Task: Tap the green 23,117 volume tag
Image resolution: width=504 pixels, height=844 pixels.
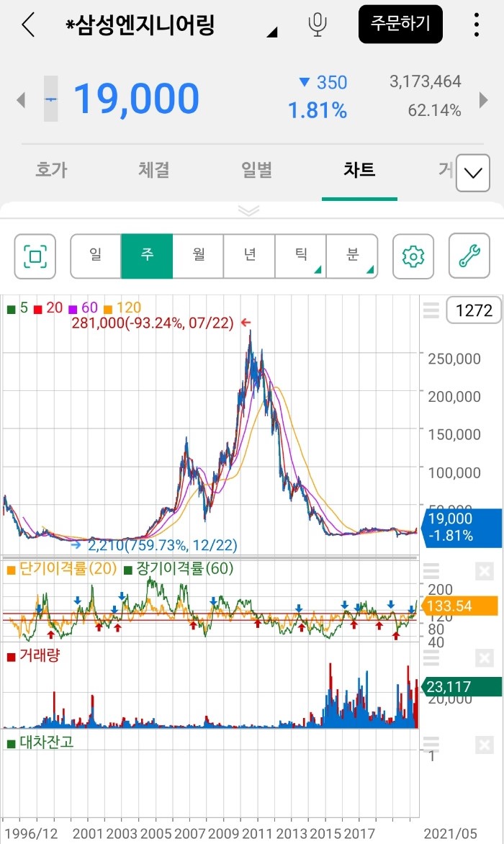Action: click(462, 687)
